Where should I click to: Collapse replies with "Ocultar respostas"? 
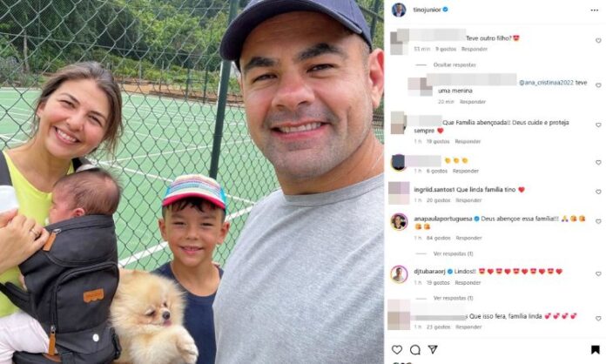point(454,65)
